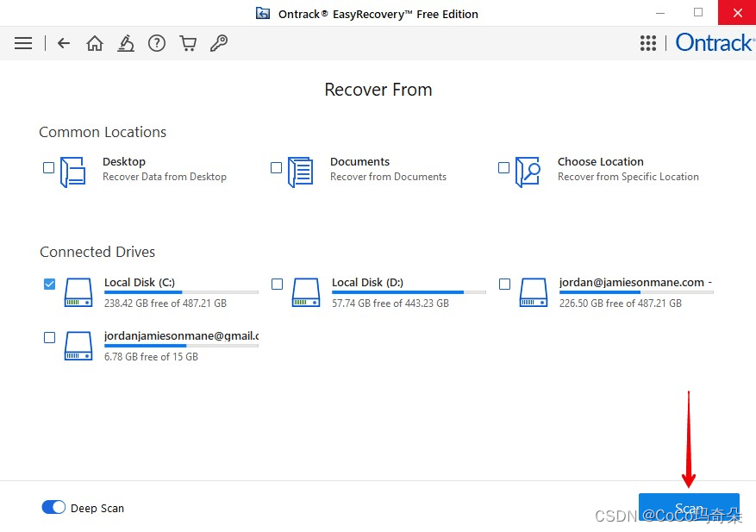Go back with the arrow icon
756x532 pixels.
(64, 43)
